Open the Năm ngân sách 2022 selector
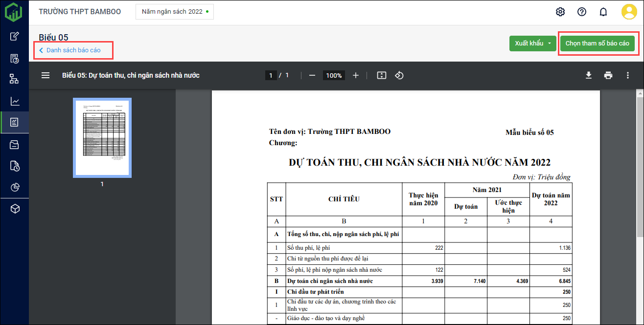644x325 pixels. 175,12
